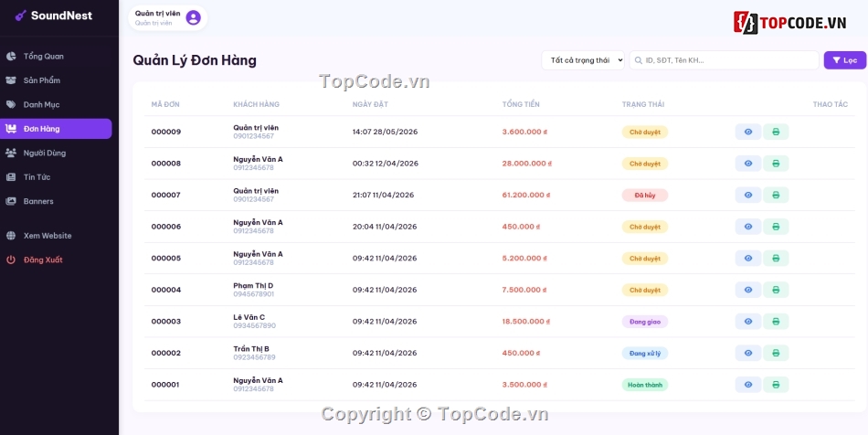Image resolution: width=868 pixels, height=435 pixels.
Task: View details of order 000007
Action: point(748,195)
